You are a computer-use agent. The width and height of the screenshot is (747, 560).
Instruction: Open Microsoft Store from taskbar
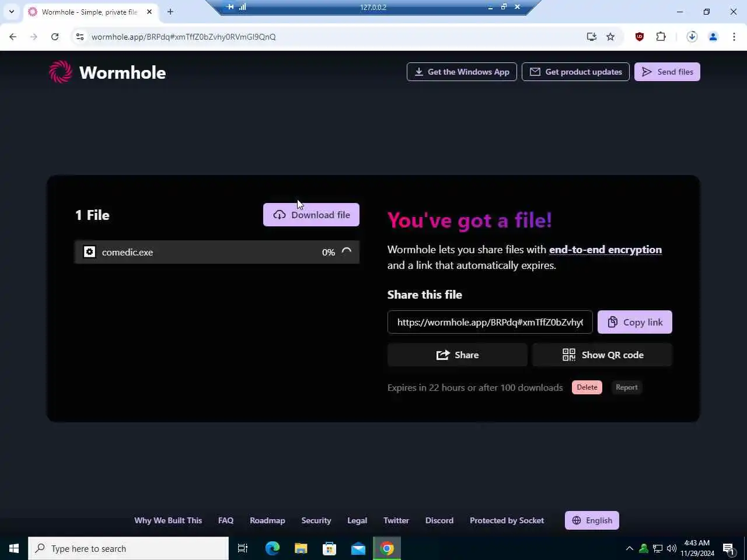(330, 548)
